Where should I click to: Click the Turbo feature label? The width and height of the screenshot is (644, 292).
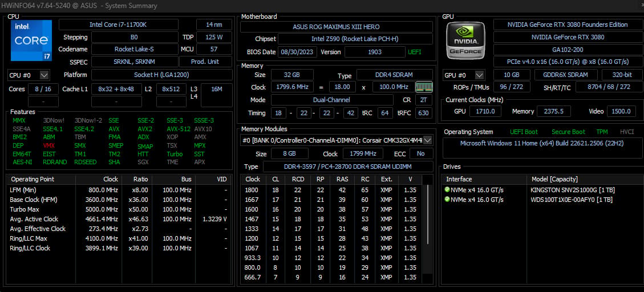(175, 154)
